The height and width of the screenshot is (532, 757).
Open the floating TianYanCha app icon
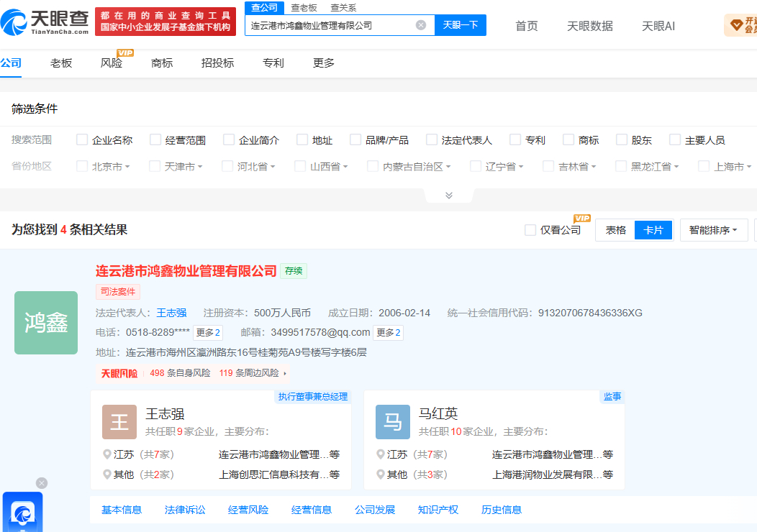[x=23, y=512]
